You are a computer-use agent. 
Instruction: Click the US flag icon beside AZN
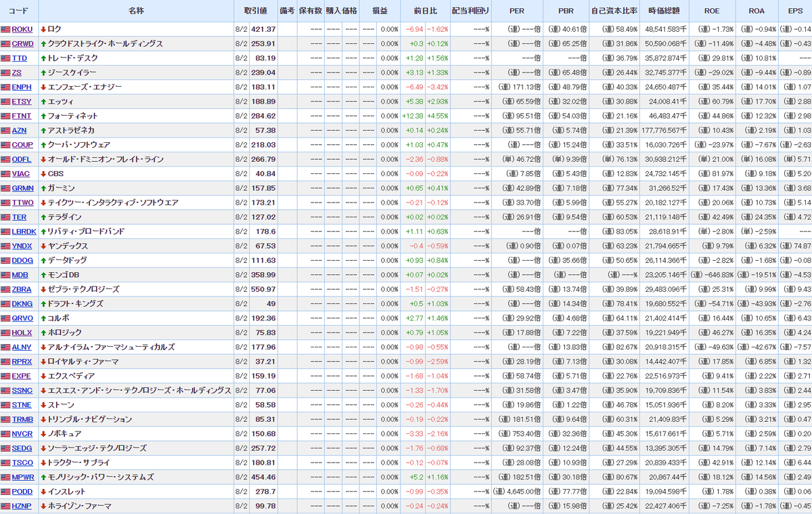pos(6,131)
